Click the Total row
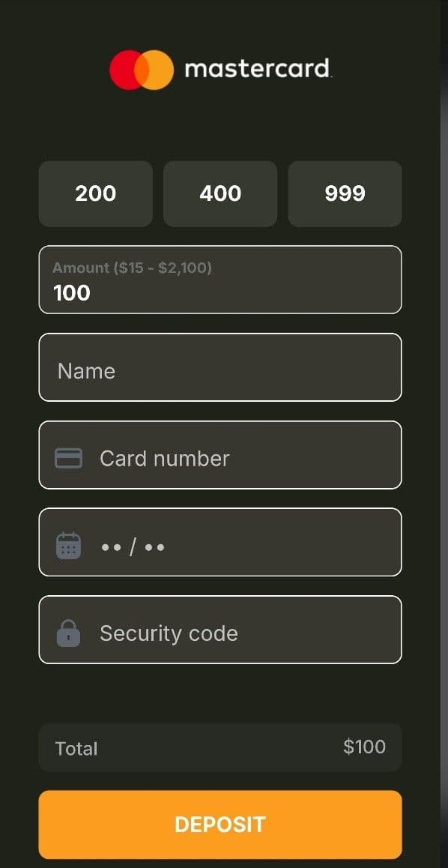 [x=220, y=747]
